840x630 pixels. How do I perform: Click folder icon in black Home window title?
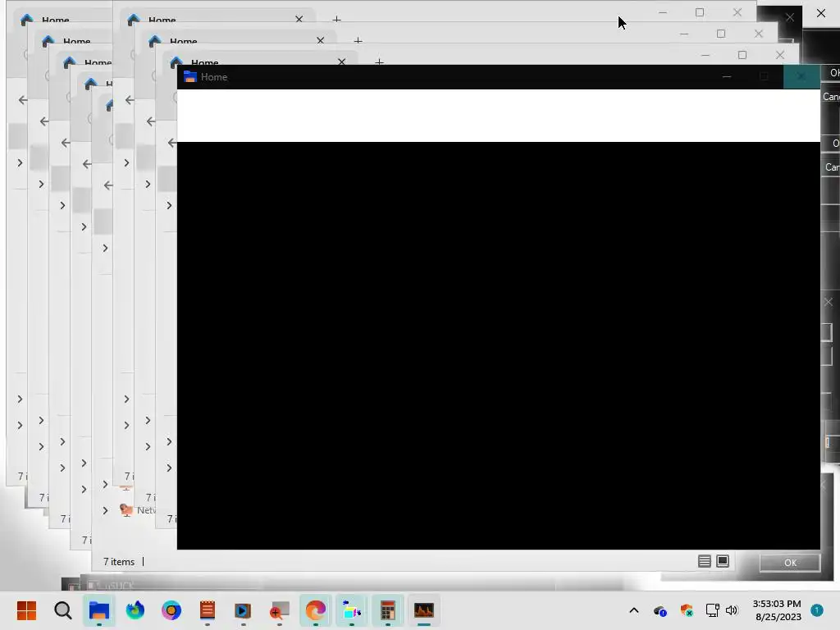190,76
